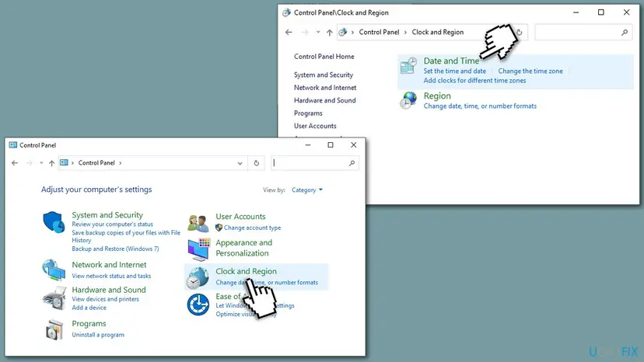Open Clock and Region globe-clock icon
Viewport: 644px width, 362px height.
pyautogui.click(x=197, y=277)
